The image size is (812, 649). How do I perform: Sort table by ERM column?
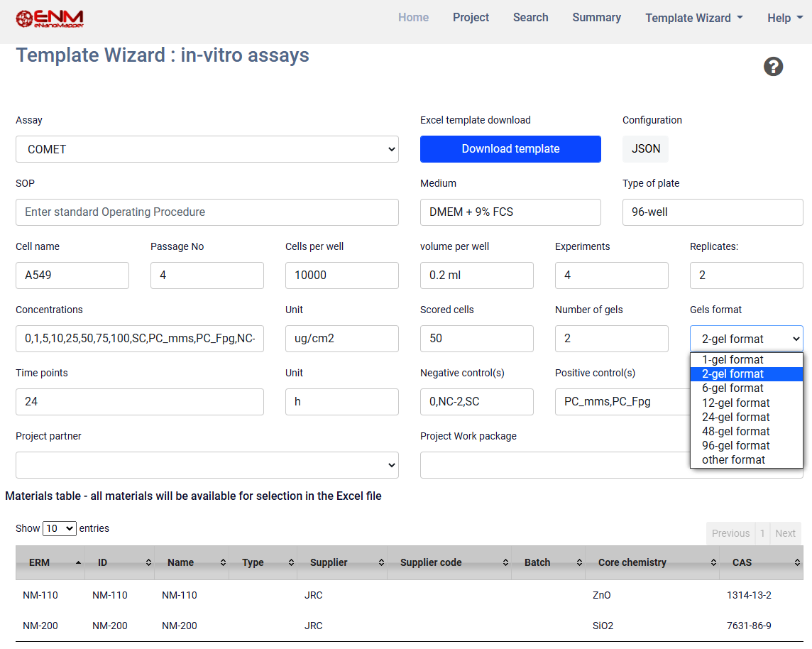[50, 562]
